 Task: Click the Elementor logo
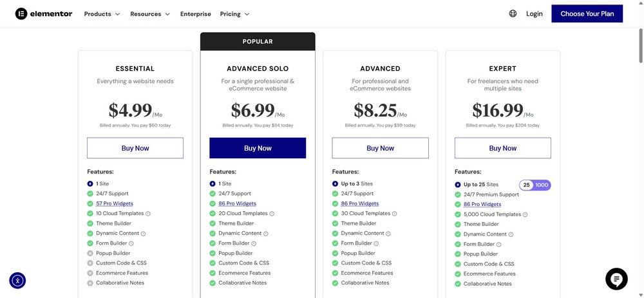click(x=44, y=14)
